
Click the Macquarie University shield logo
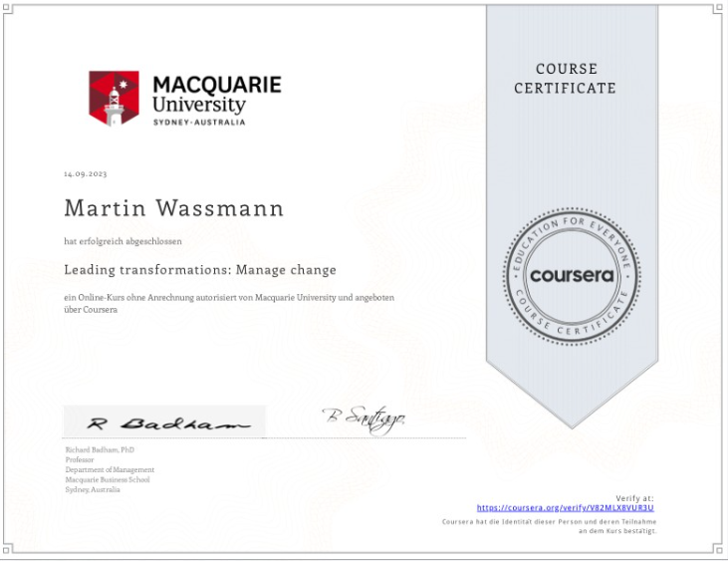click(x=114, y=99)
